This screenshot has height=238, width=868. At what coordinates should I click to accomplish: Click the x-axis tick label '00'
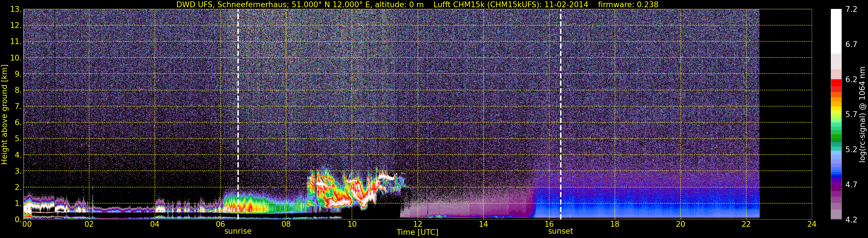[x=27, y=224]
